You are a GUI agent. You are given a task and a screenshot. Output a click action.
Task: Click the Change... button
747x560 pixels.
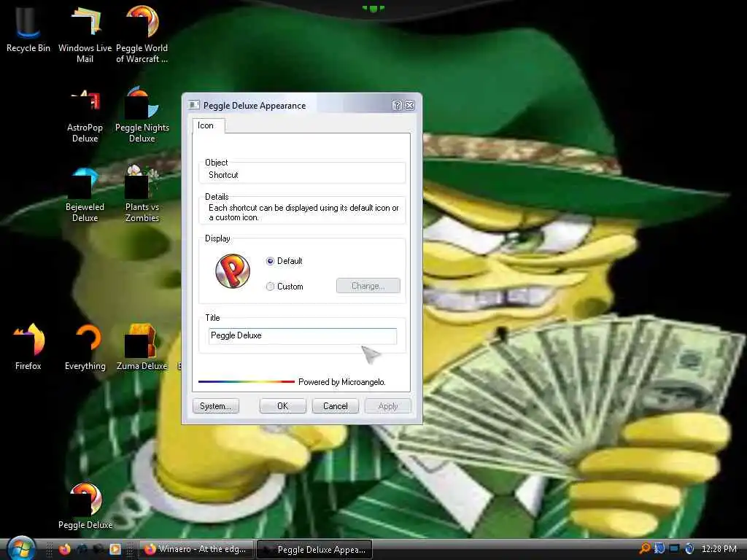point(368,286)
